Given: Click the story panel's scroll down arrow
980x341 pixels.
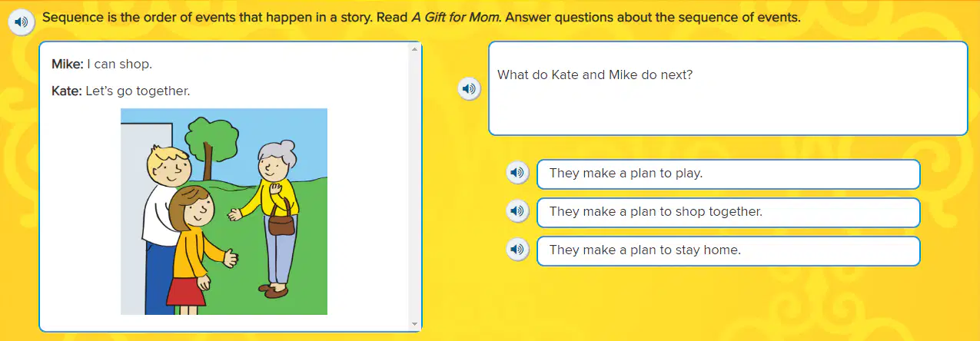Looking at the screenshot, I should 416,324.
